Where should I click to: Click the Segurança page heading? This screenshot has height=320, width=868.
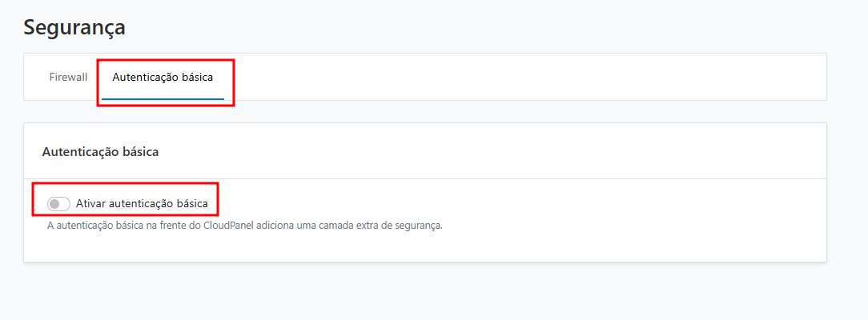pyautogui.click(x=74, y=27)
